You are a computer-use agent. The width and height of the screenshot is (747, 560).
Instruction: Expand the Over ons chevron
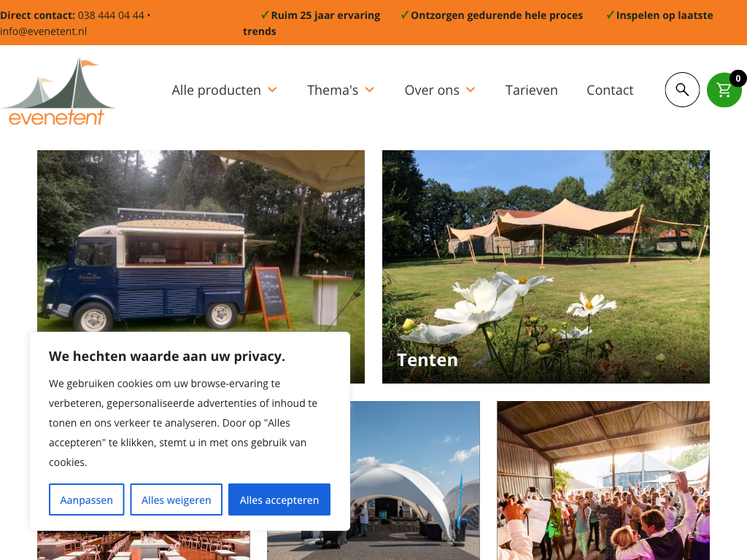471,90
